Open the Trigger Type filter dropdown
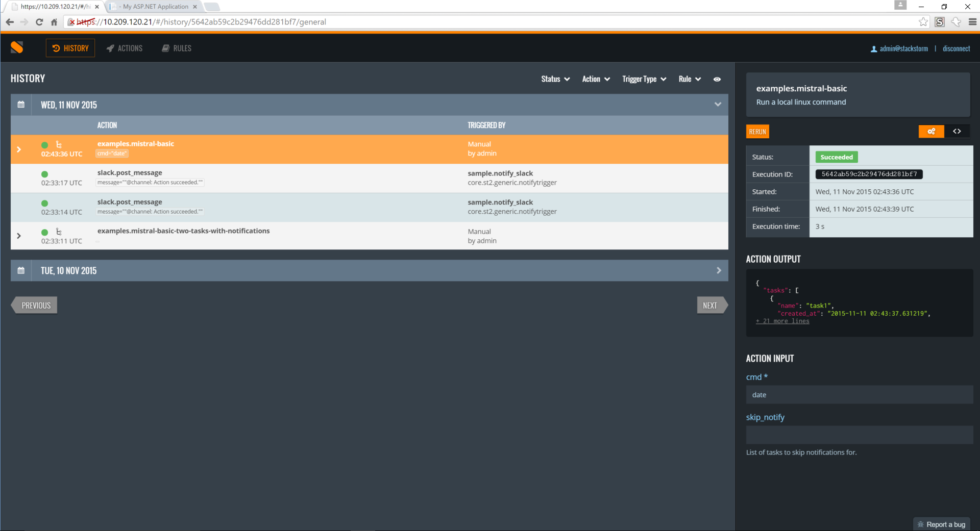Viewport: 980px width, 531px height. coord(643,79)
